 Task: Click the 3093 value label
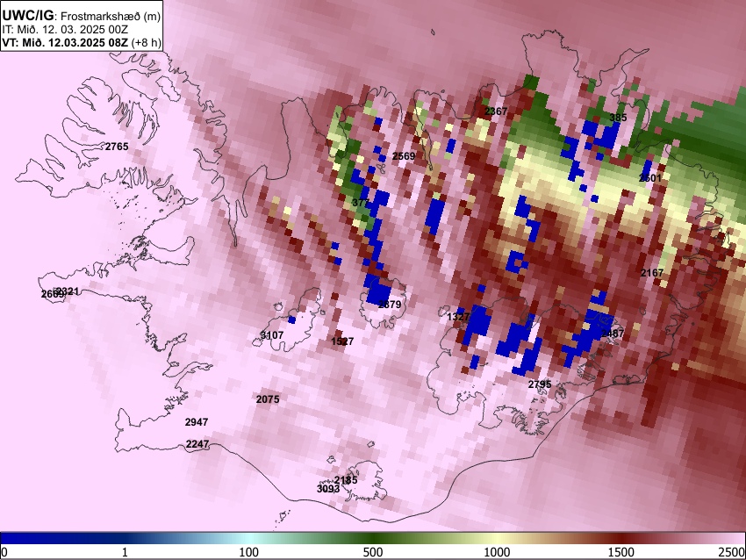pyautogui.click(x=328, y=489)
